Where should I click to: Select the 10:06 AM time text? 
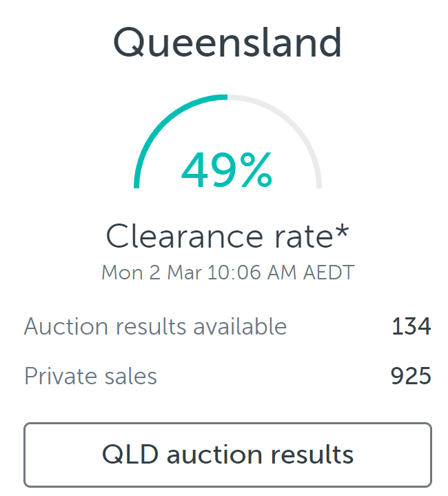pyautogui.click(x=252, y=272)
